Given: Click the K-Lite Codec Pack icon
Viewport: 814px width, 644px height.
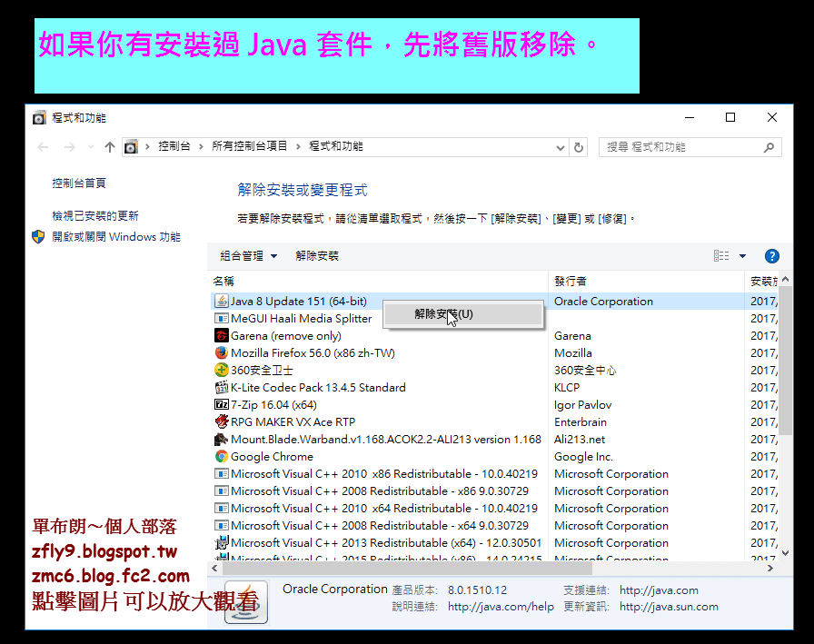Looking at the screenshot, I should (x=222, y=387).
